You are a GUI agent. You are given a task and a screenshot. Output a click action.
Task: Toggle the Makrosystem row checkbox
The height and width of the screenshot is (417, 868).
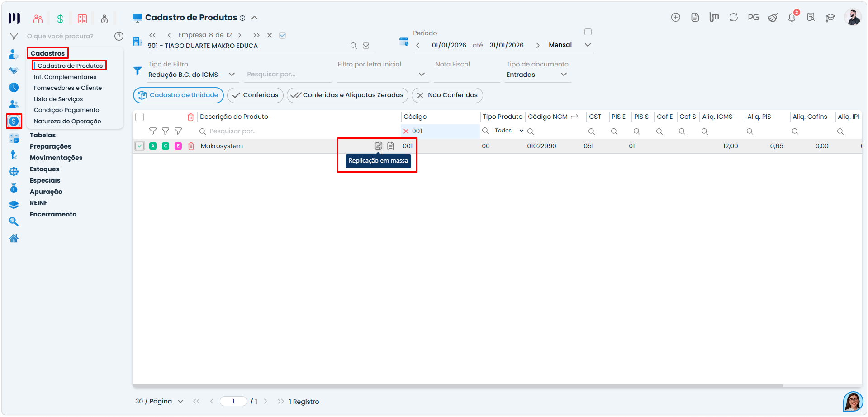140,146
